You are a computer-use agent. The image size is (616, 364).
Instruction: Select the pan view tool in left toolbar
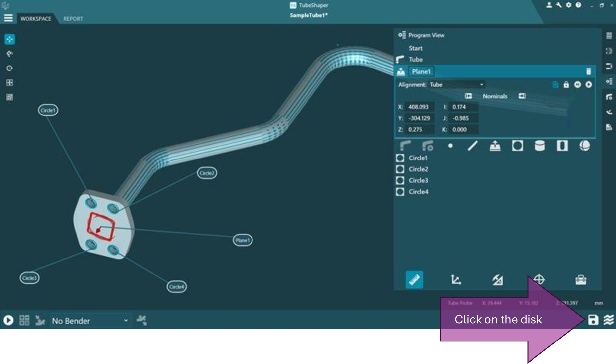10,39
